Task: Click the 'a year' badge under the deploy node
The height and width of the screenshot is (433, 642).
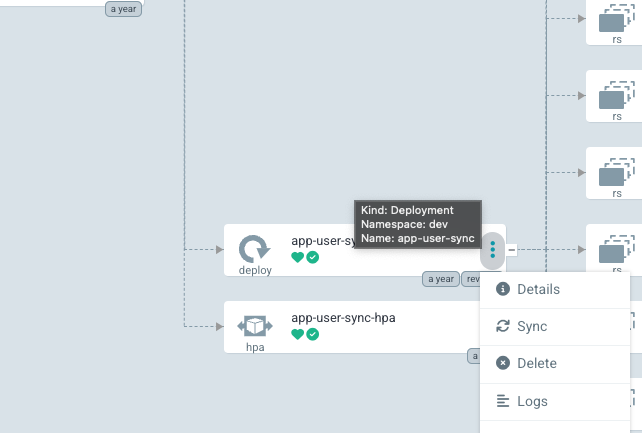Action: tap(440, 279)
